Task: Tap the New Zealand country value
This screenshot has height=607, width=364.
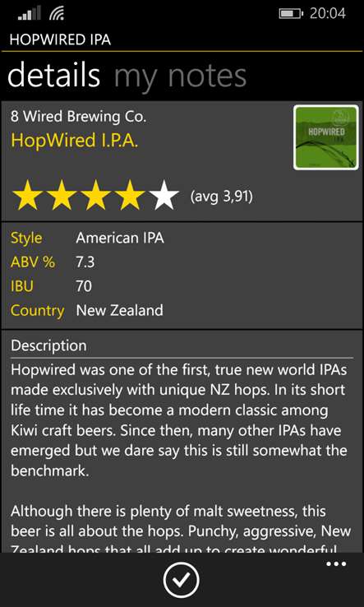Action: click(119, 310)
